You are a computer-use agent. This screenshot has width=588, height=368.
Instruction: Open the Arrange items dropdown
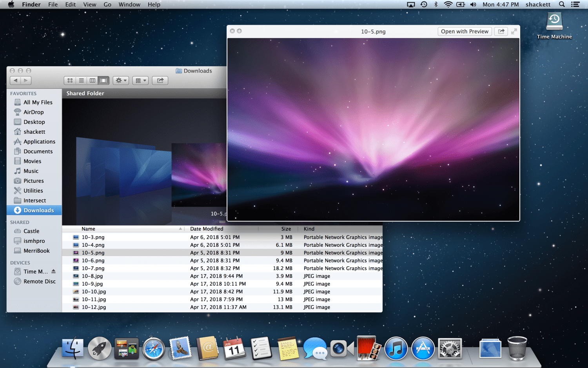point(140,80)
